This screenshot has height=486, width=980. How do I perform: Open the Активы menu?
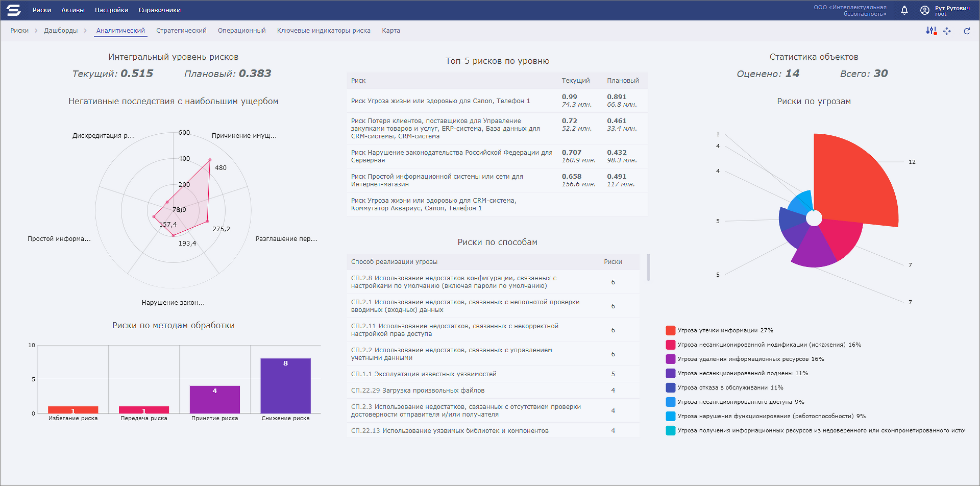[73, 10]
